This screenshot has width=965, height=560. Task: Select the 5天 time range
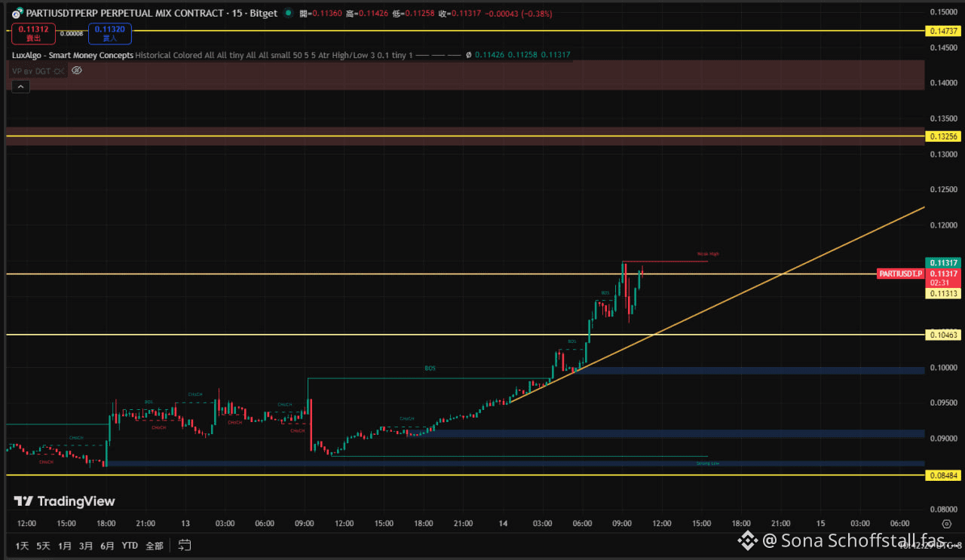[43, 545]
